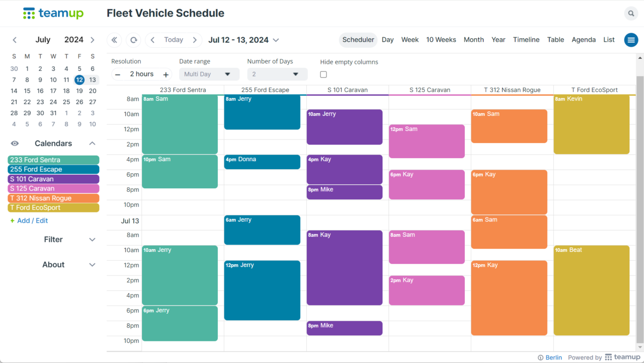Viewport: 644px width, 363px height.
Task: Navigate mini calendar to June with the arrow
Action: pyautogui.click(x=15, y=40)
